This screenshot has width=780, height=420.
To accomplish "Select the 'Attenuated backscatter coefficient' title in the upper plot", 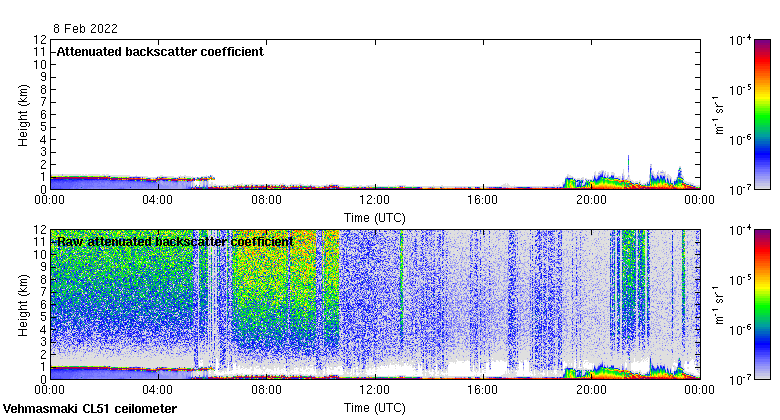I will pos(160,52).
